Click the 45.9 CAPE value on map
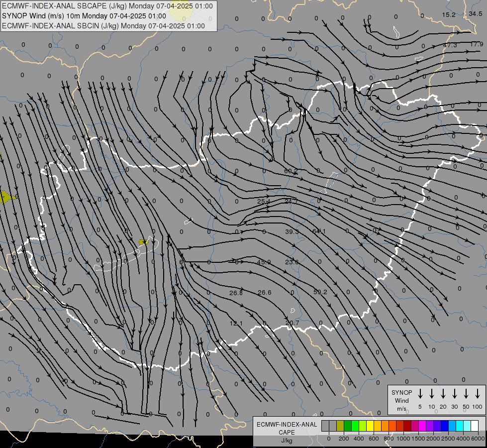The height and width of the screenshot is (448, 487). click(264, 262)
